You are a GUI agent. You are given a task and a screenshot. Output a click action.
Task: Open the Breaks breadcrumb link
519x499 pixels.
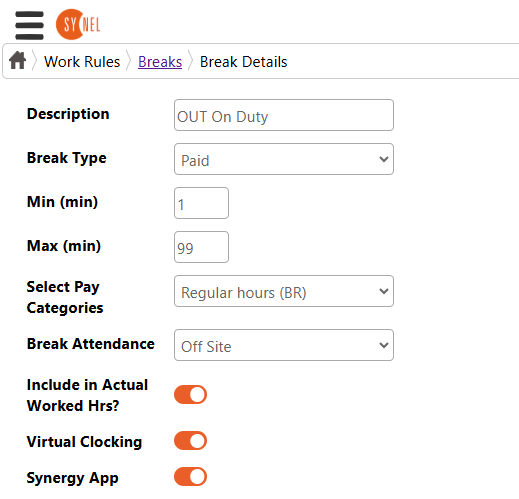click(x=160, y=62)
